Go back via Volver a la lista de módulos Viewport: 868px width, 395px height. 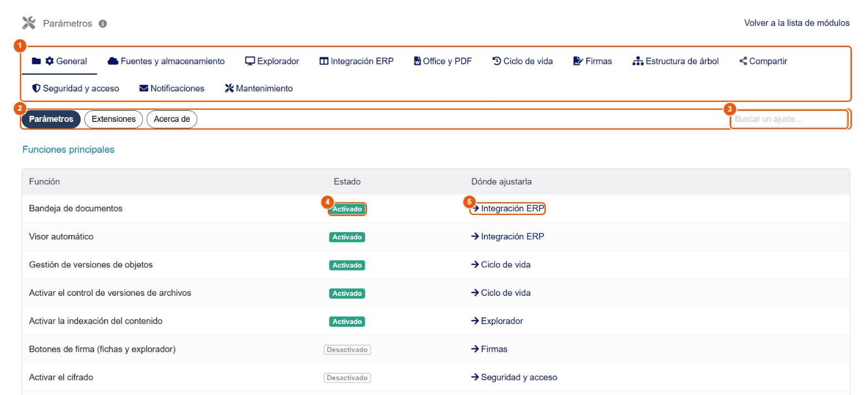pyautogui.click(x=797, y=23)
